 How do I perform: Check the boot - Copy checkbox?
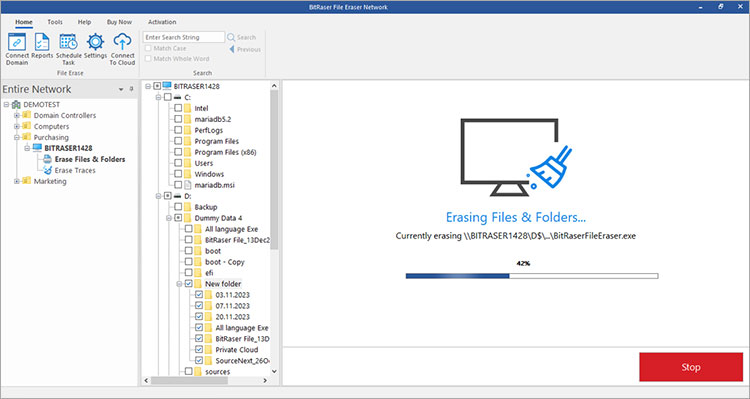click(188, 262)
